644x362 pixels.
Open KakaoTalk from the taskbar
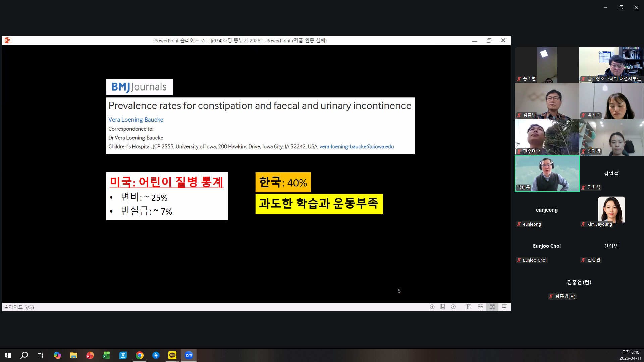(172, 355)
